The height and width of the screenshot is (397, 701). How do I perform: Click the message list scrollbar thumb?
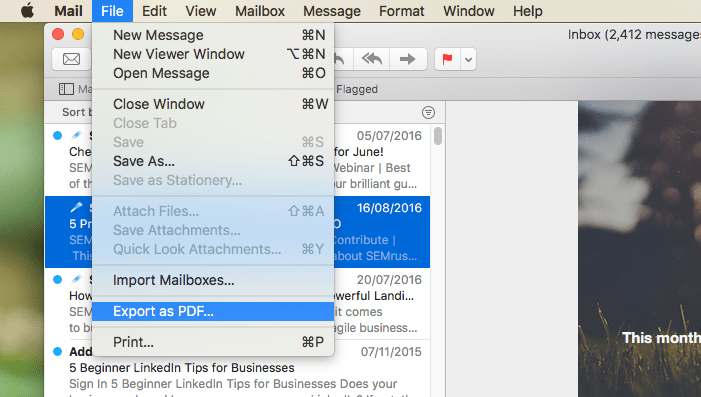coord(438,136)
